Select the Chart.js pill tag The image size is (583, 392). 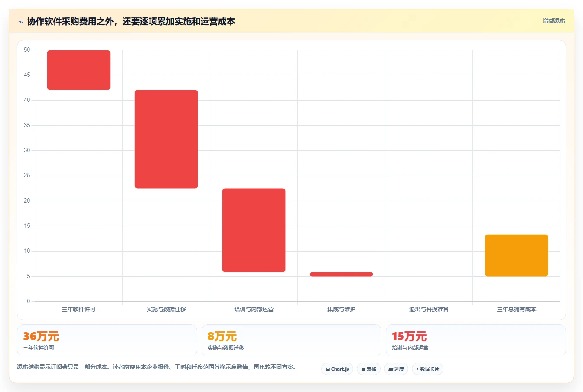[337, 369]
